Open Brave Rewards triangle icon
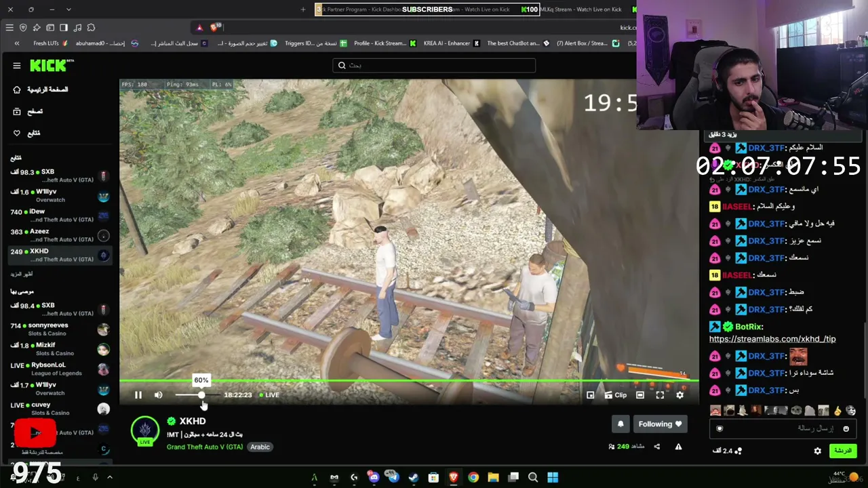 tap(199, 28)
